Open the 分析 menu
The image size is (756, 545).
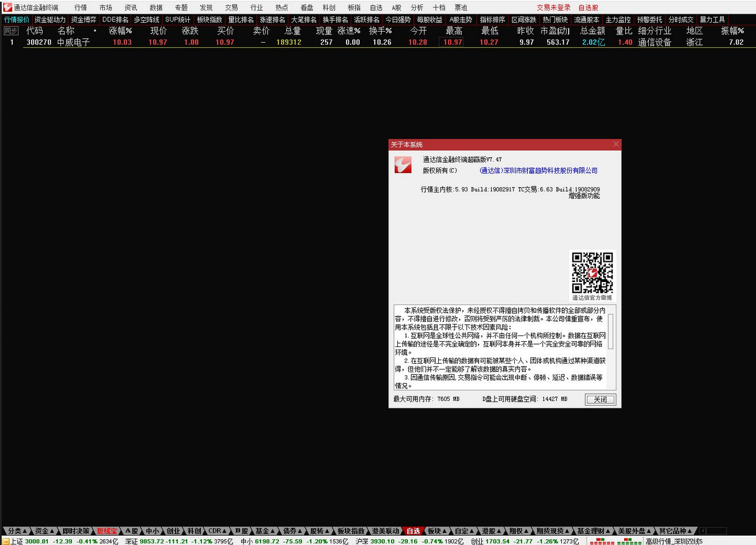417,7
